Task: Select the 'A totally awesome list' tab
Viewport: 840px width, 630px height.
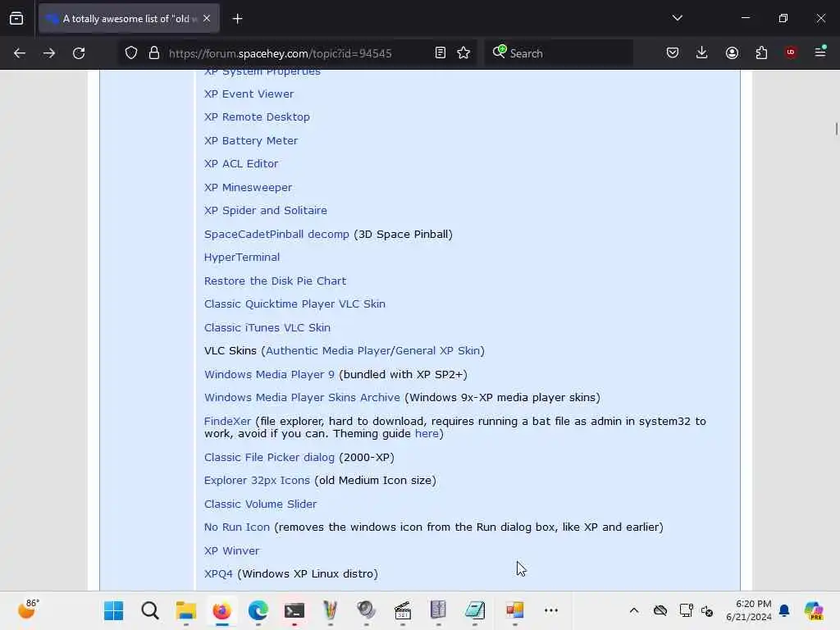Action: click(129, 19)
